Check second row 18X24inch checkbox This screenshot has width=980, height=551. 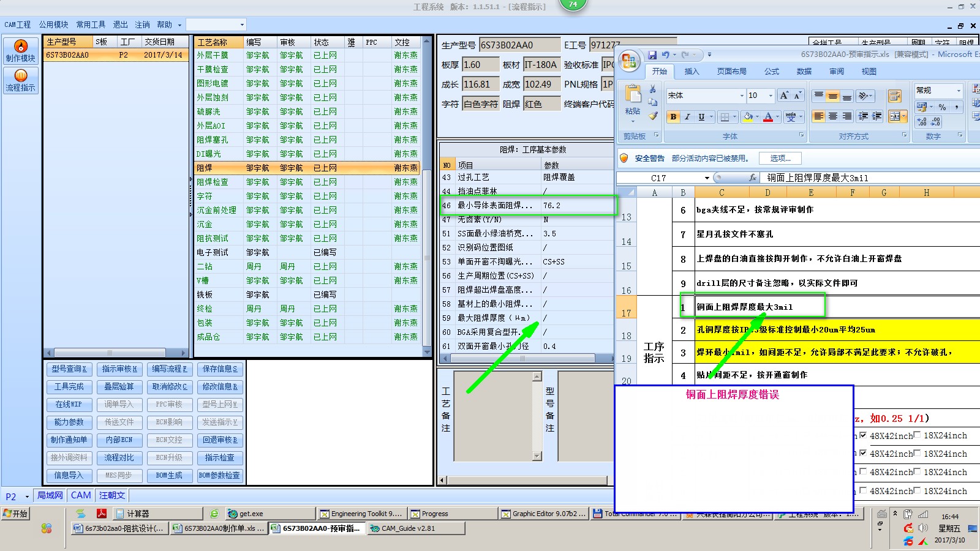click(x=918, y=454)
